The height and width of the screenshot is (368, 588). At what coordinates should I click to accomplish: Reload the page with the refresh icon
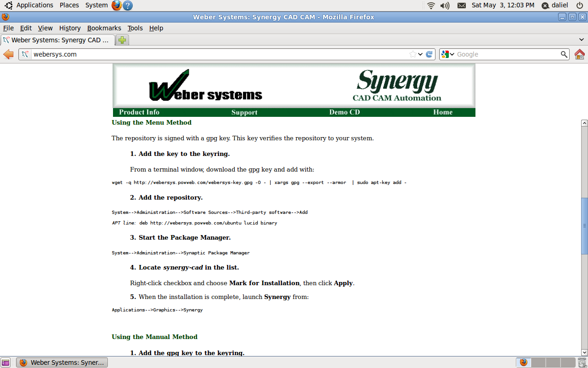coord(429,54)
